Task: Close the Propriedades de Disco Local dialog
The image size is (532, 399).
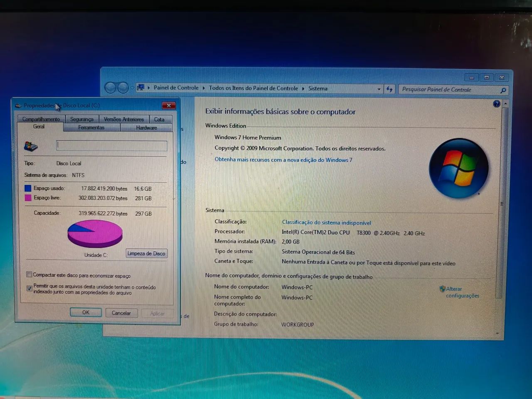Action: click(169, 106)
